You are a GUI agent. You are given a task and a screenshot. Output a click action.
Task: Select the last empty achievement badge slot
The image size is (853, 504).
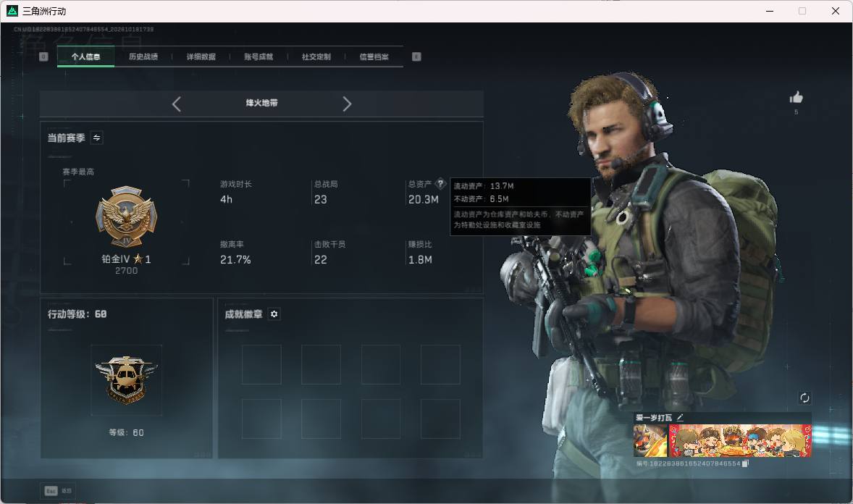click(440, 419)
